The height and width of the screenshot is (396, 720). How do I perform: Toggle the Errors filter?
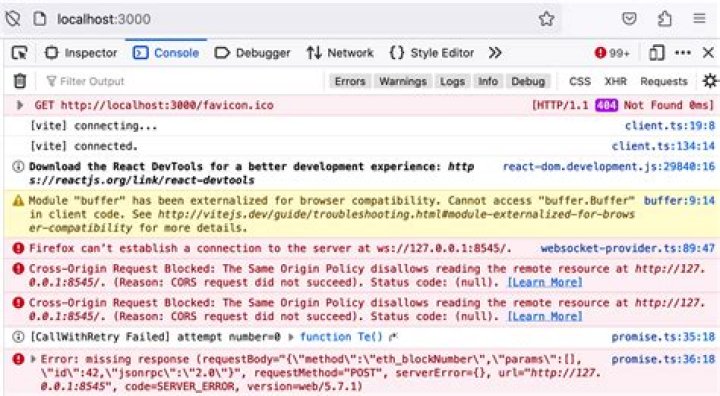(350, 81)
